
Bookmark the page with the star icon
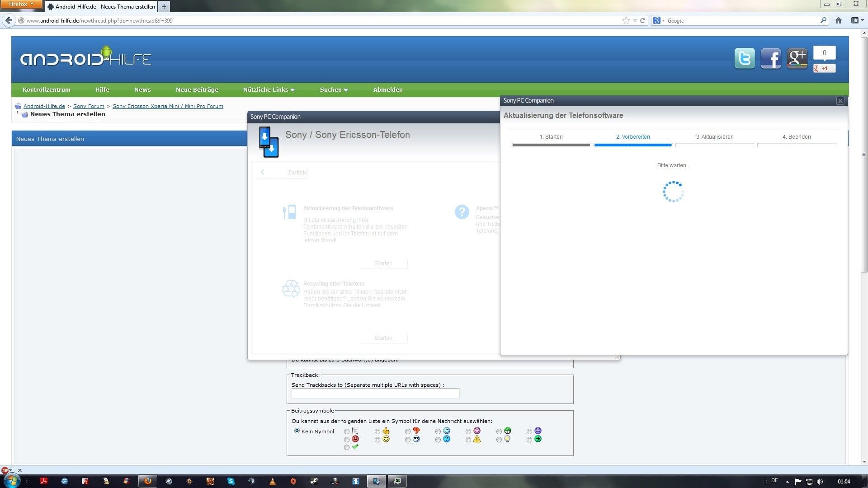[x=626, y=20]
